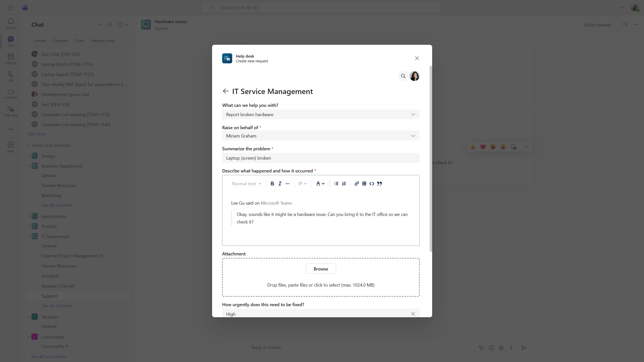Go back from IT Service Management
Viewport: 644px width, 362px height.
[x=226, y=91]
